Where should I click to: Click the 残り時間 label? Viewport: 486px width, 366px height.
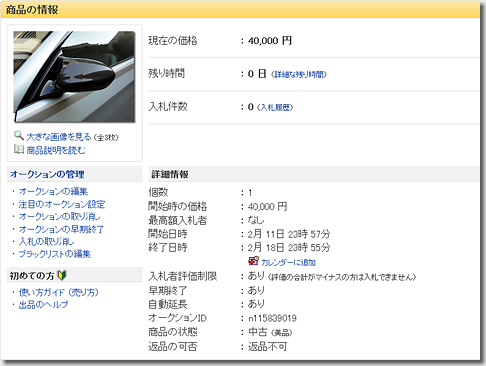[x=166, y=73]
